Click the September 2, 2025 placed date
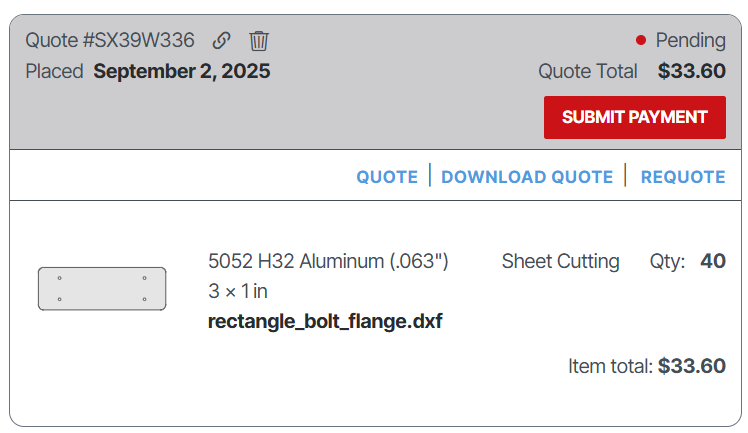 pyautogui.click(x=182, y=72)
